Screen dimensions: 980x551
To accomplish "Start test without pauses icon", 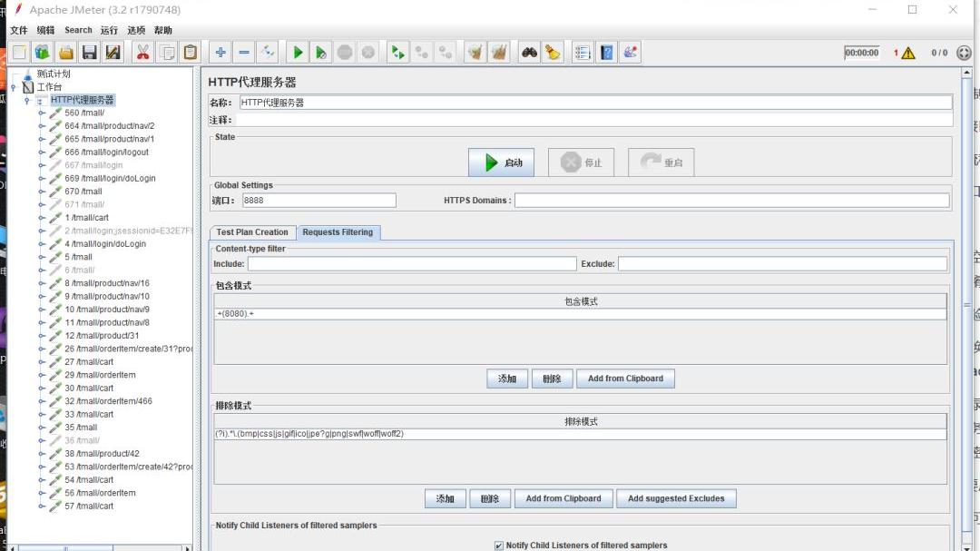I will coord(321,53).
